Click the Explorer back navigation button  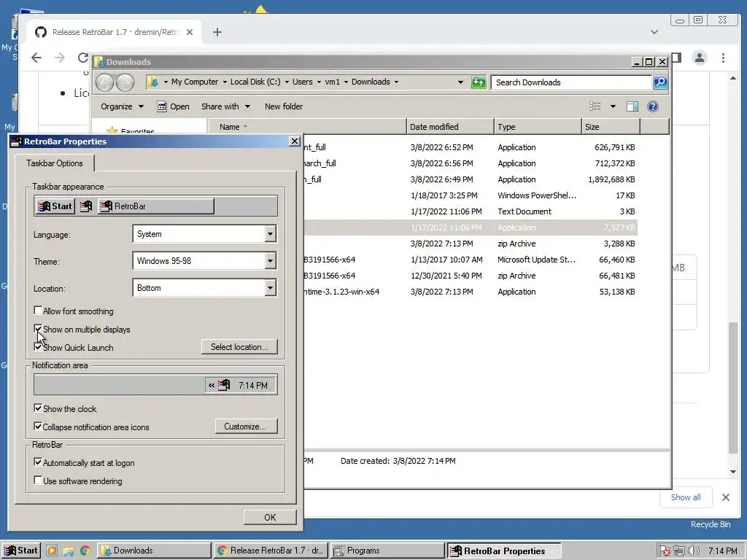(104, 82)
